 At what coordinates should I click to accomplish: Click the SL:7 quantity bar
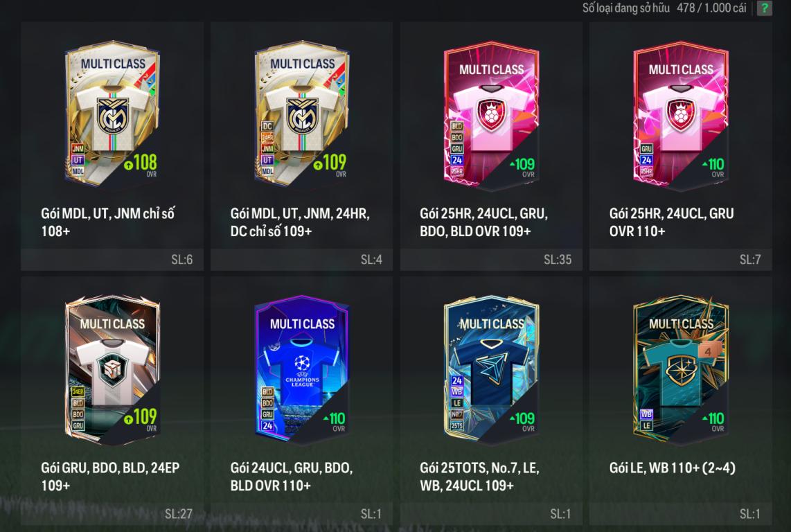[680, 260]
